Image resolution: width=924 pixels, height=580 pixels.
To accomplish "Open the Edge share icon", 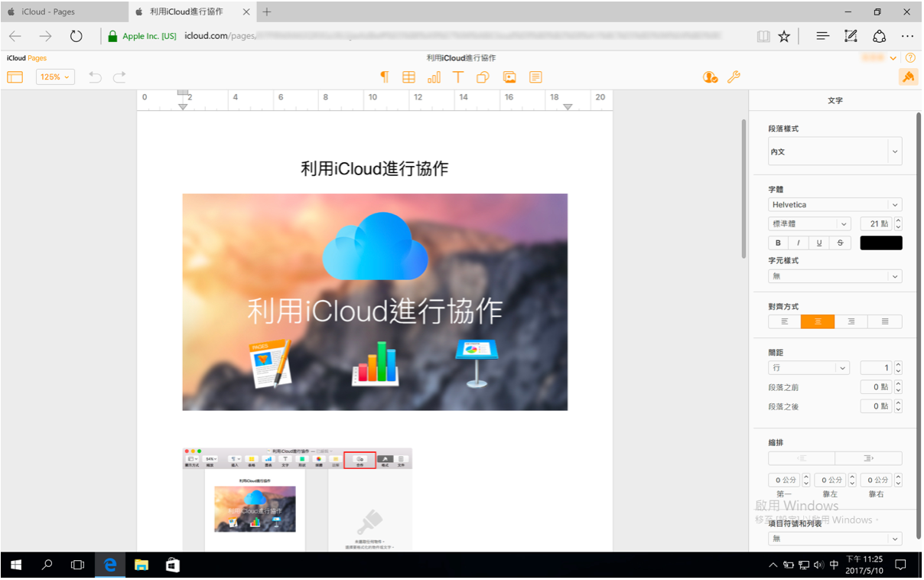I will (879, 36).
